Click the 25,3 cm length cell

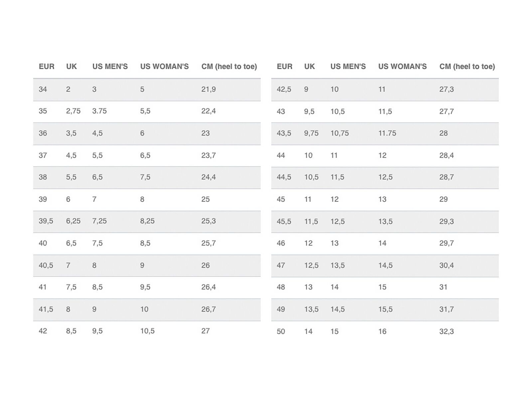coord(208,221)
